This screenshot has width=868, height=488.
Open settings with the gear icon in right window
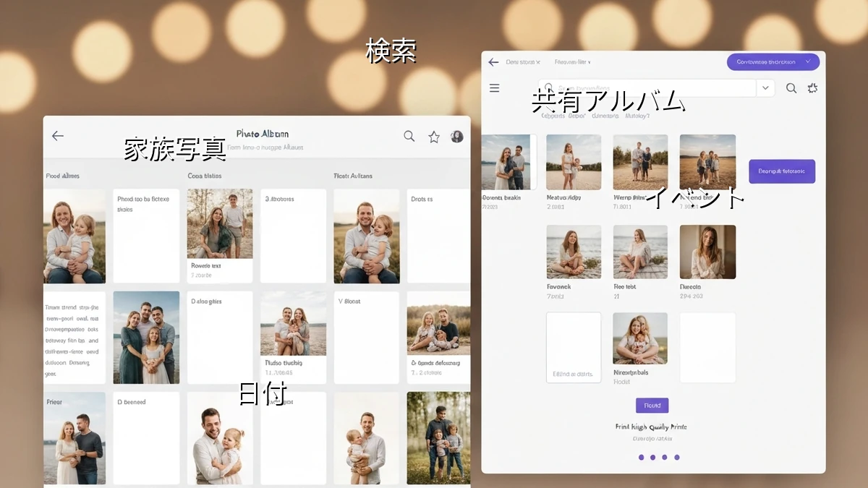point(812,88)
